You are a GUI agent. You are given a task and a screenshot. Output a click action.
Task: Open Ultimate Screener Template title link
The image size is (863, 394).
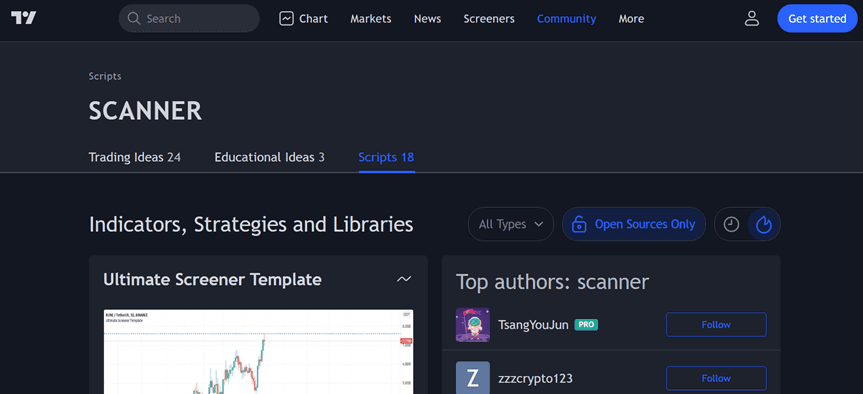(x=212, y=280)
